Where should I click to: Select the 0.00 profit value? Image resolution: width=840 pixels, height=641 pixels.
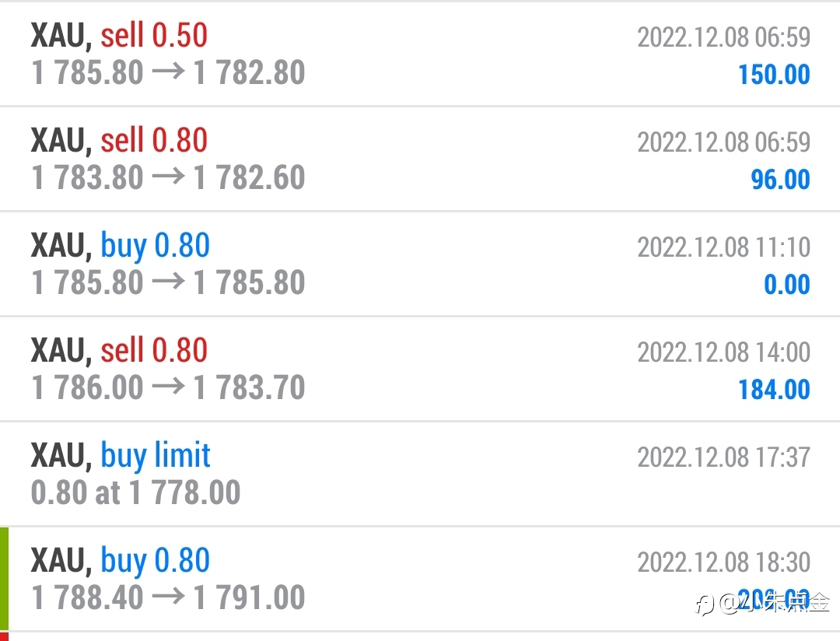787,285
